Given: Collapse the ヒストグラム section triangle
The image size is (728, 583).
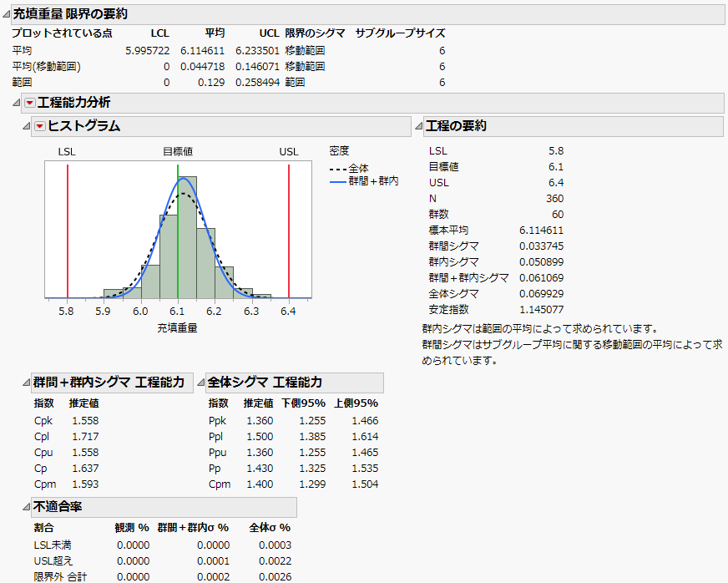Looking at the screenshot, I should pos(27,126).
